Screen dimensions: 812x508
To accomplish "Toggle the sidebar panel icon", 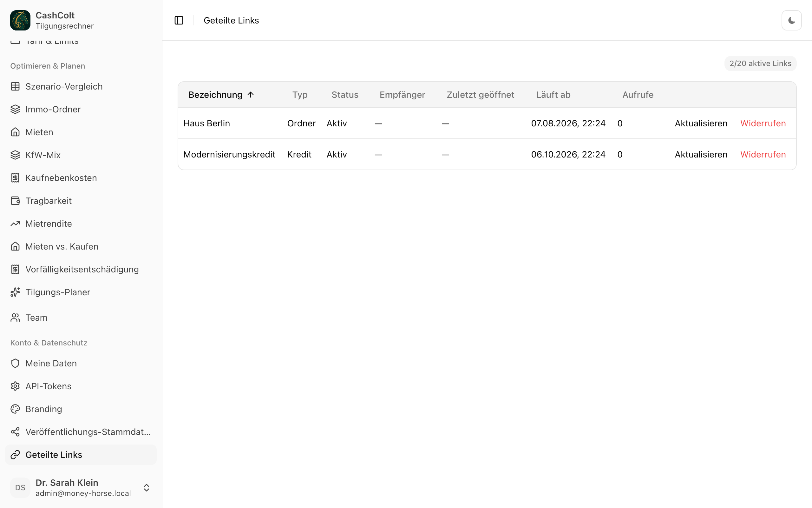I will (179, 21).
